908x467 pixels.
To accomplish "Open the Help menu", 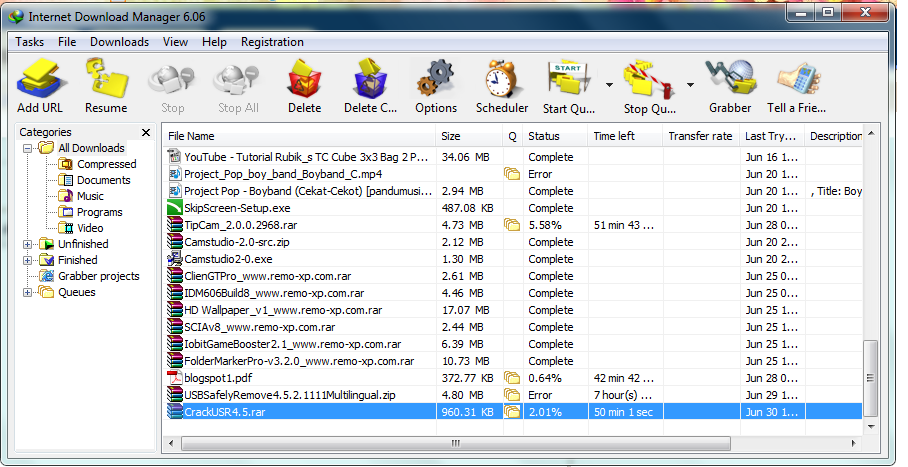I will [214, 42].
